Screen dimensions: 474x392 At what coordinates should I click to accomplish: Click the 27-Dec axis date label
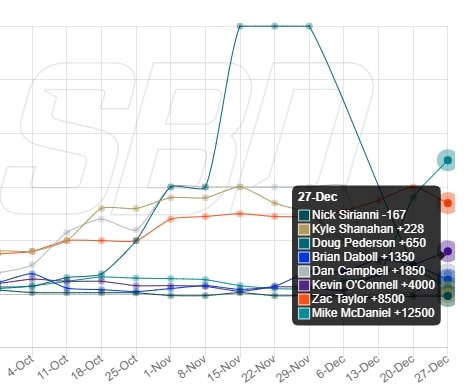[x=432, y=368]
